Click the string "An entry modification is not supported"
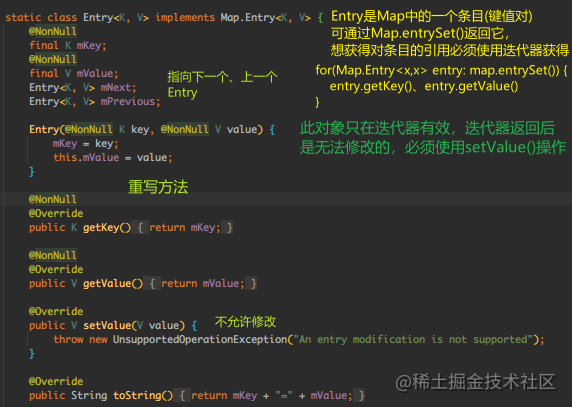Viewport: 572px width, 407px height. pos(413,340)
